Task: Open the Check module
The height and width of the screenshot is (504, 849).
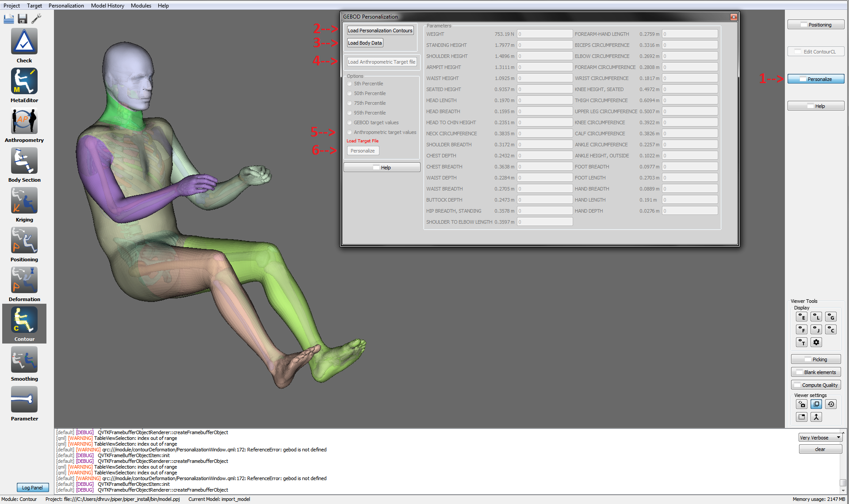Action: [24, 42]
